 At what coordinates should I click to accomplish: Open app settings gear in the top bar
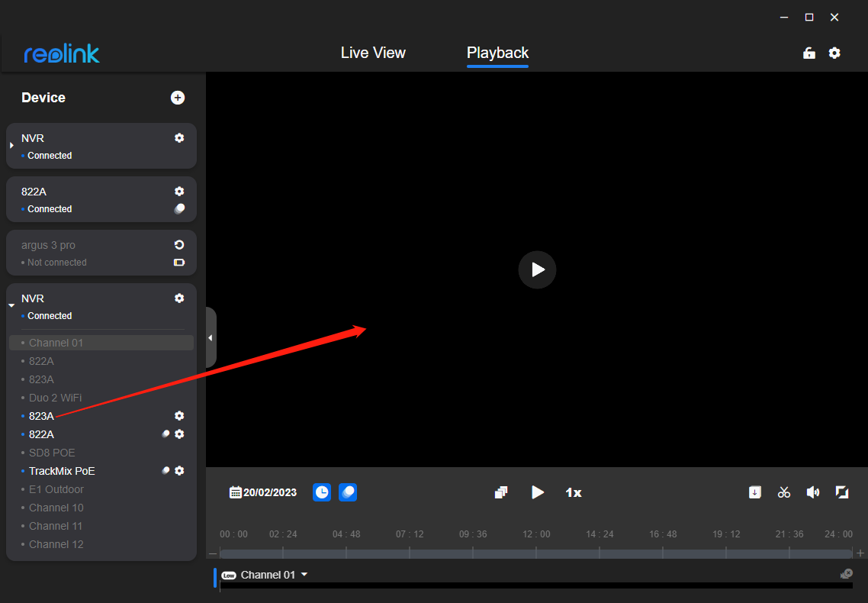coord(834,53)
